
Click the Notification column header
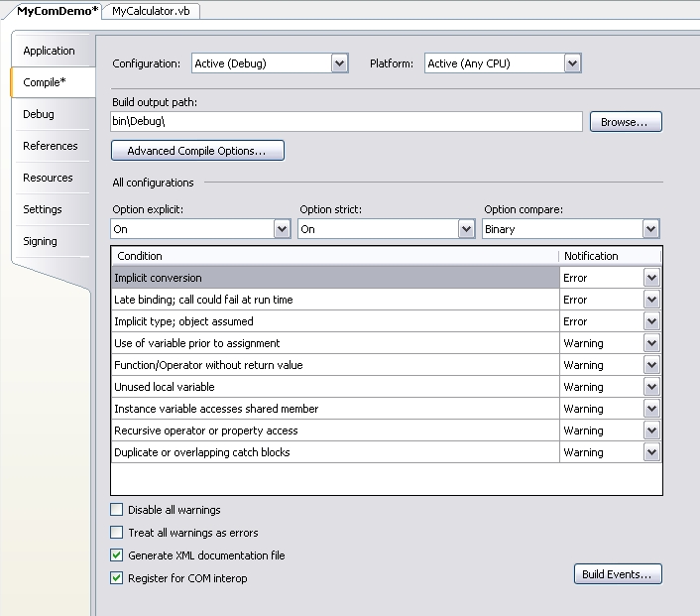coord(610,256)
